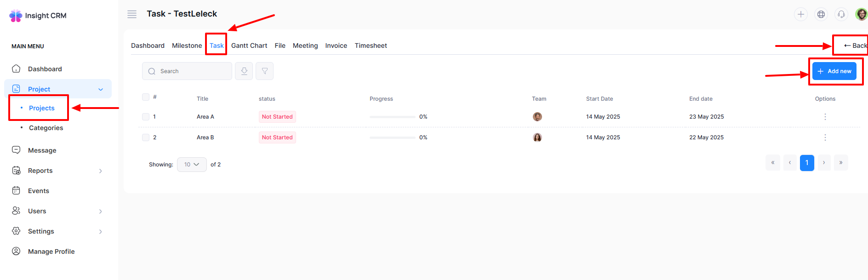Check the checkbox for Area A row
The height and width of the screenshot is (280, 868).
tap(146, 117)
